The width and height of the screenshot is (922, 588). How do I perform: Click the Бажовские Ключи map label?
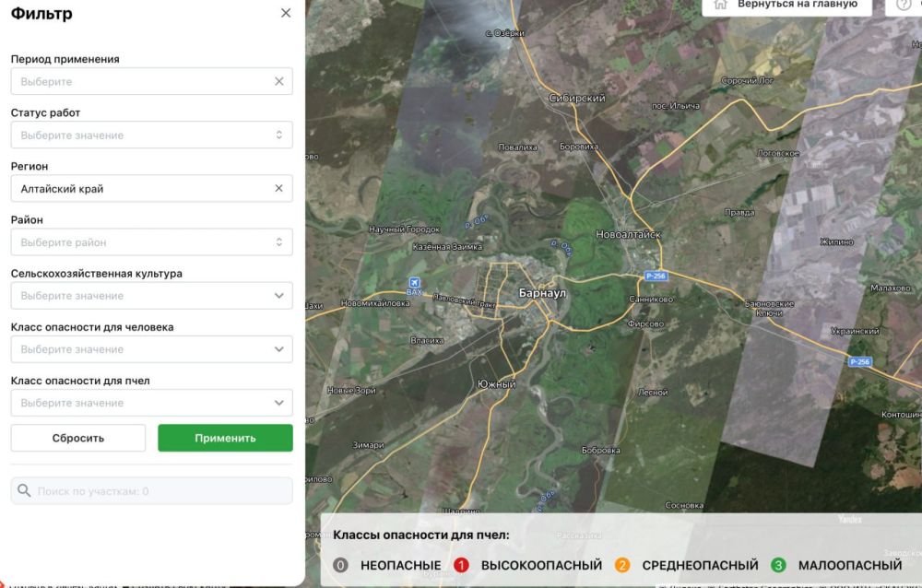(769, 308)
